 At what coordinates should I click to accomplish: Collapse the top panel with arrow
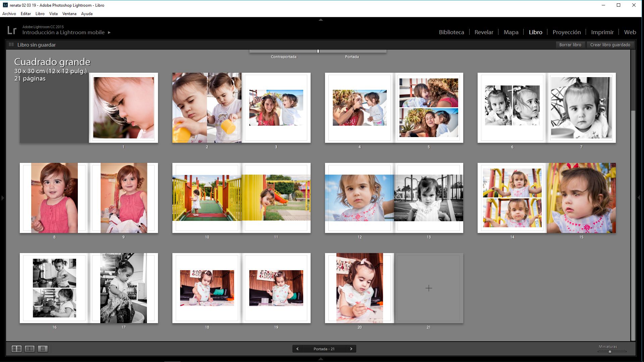coord(321,20)
